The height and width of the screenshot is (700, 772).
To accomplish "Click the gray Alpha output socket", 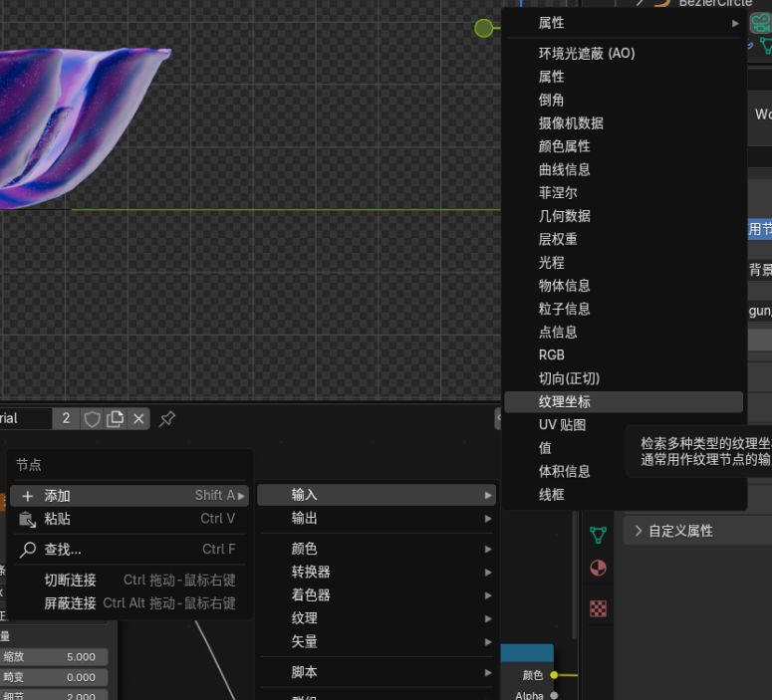I will click(x=554, y=696).
